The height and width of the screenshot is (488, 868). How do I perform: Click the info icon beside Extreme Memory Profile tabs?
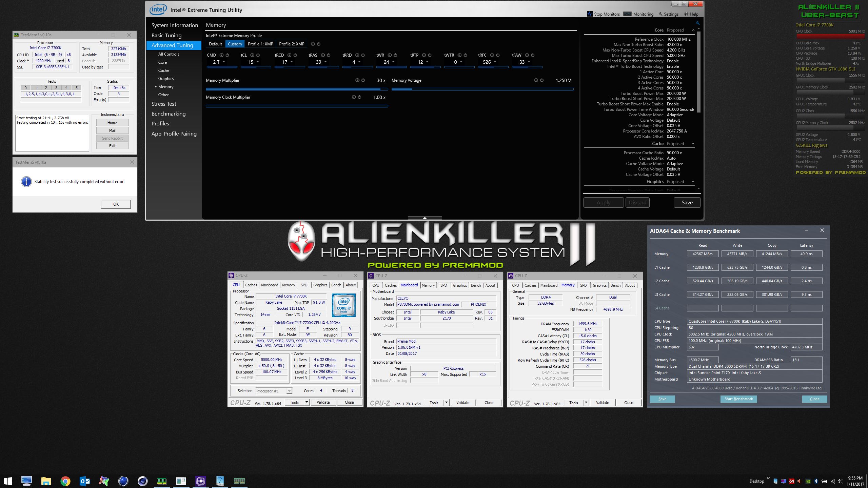[x=313, y=44]
